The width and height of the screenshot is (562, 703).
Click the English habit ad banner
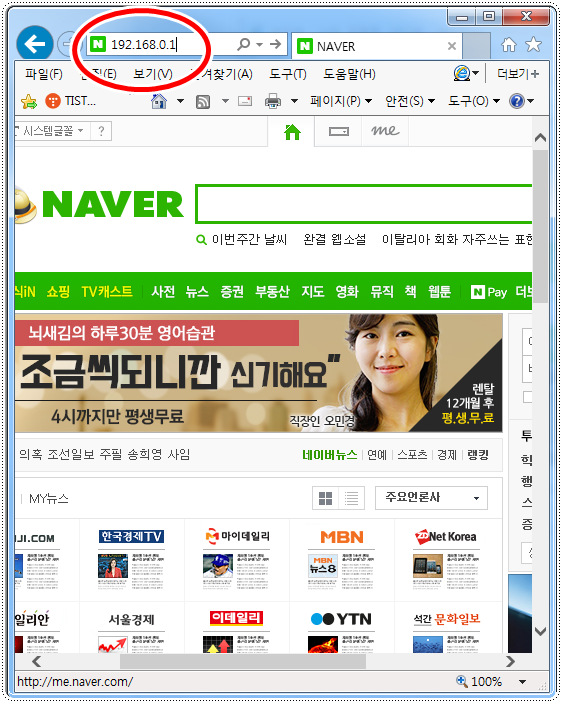click(259, 373)
